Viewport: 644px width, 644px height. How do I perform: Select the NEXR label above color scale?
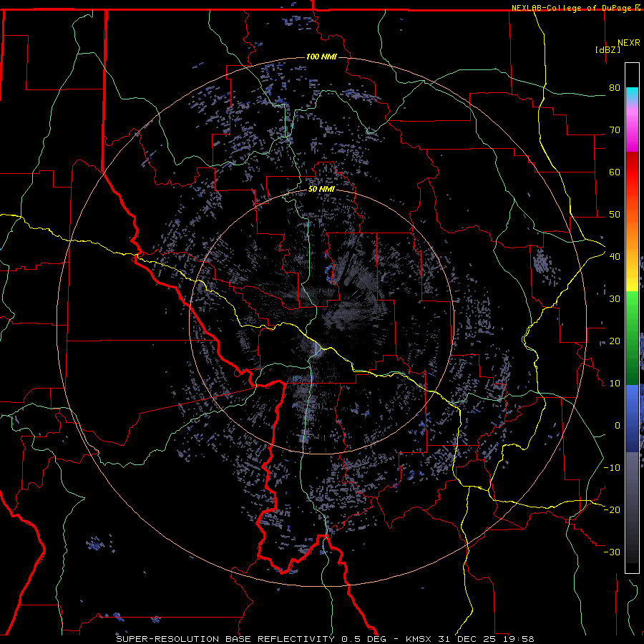click(628, 42)
